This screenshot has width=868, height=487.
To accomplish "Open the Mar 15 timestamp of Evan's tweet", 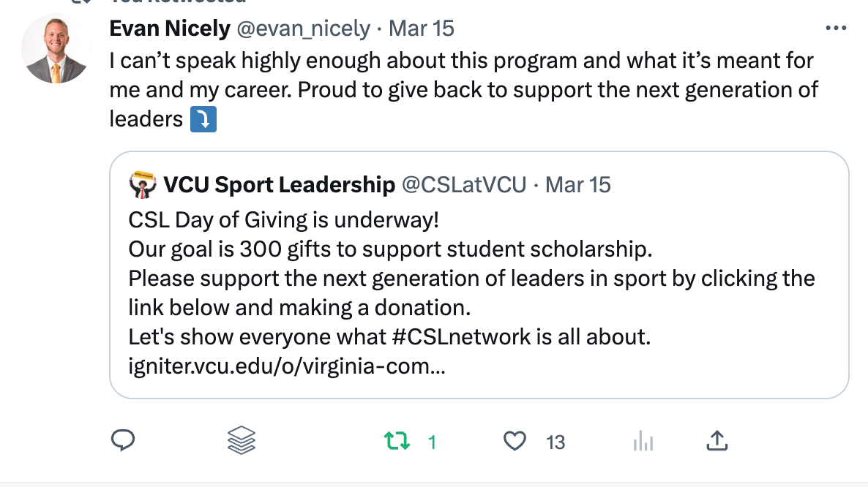I will point(421,29).
